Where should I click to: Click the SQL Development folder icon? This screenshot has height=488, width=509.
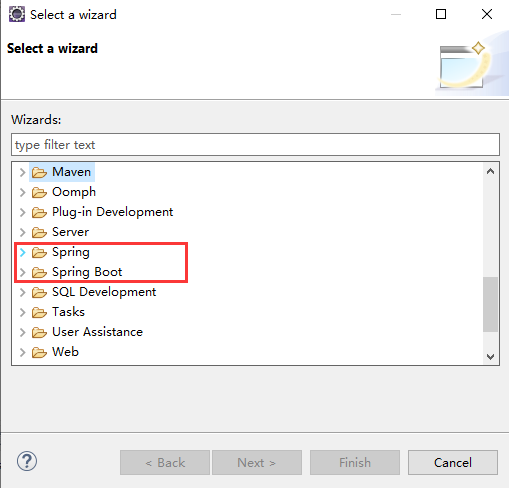[39, 293]
